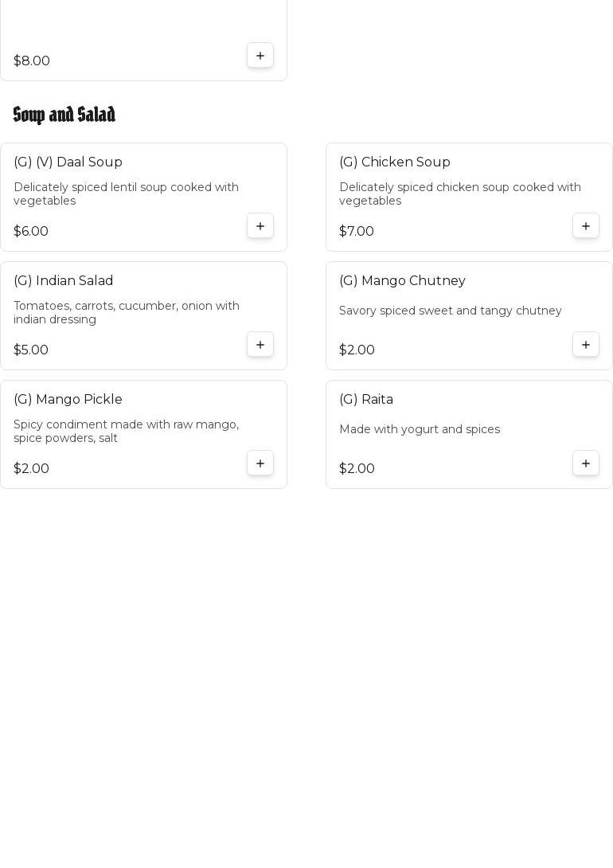
Task: Add Raita with the plus icon
Action: tap(586, 463)
